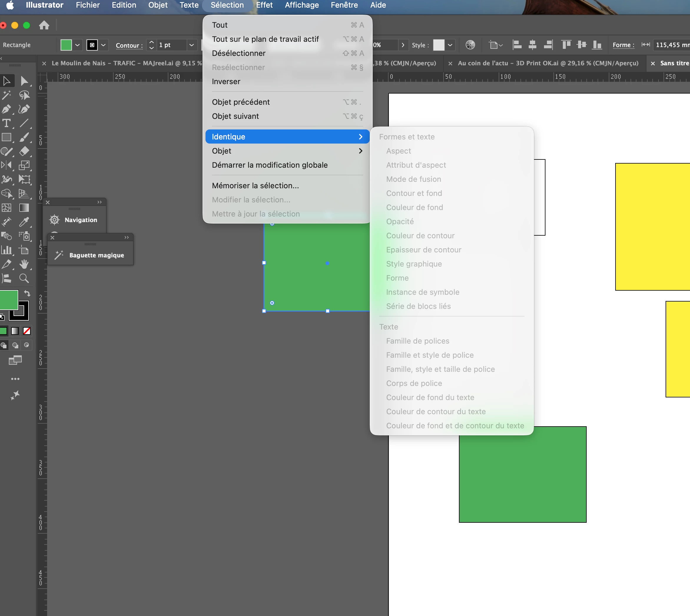
Task: Switch to Gradient fill mode button
Action: (15, 331)
